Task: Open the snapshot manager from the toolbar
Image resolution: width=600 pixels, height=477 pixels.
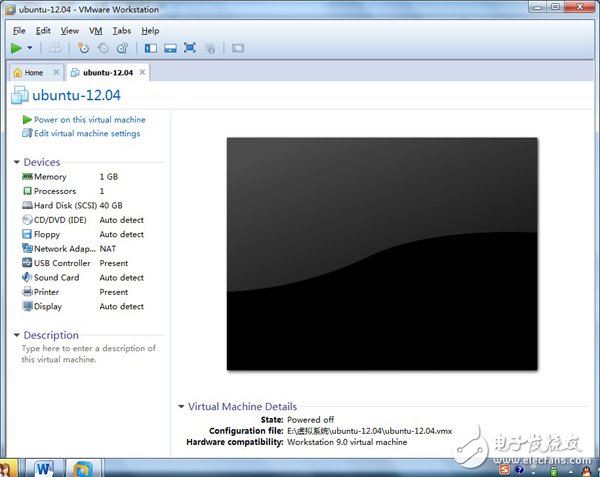Action: (122, 47)
